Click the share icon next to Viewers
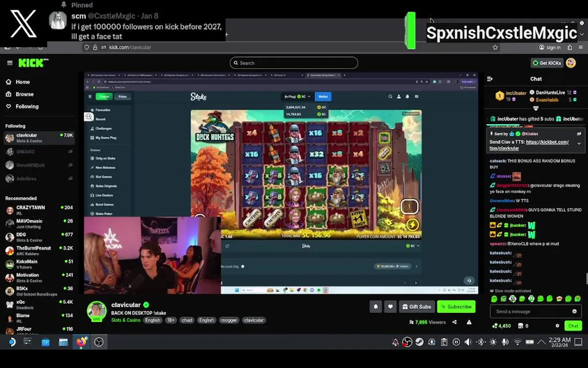 [x=454, y=322]
